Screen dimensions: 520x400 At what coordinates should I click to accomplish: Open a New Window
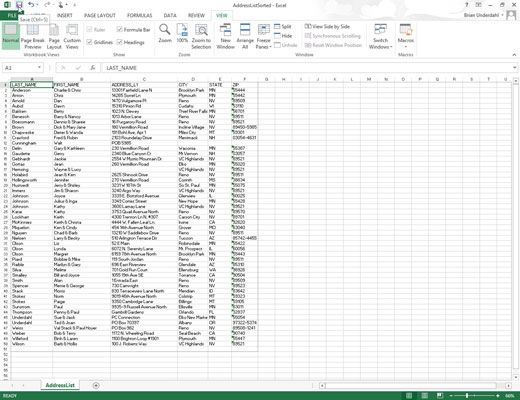[x=226, y=36]
